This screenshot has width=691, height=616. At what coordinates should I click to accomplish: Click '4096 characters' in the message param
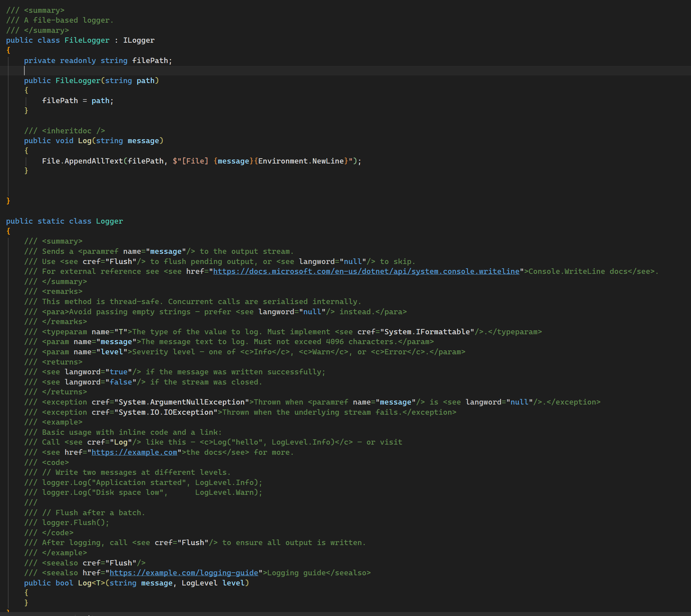click(362, 342)
